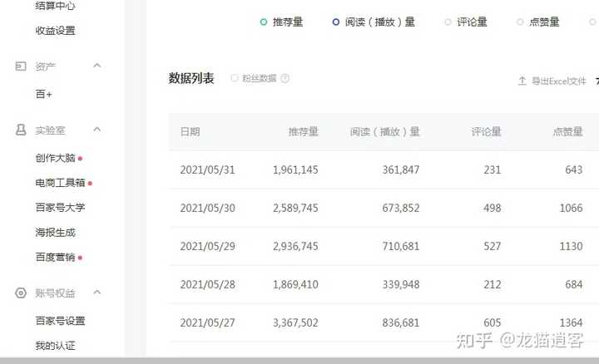Open 百度营销 in the sidebar
This screenshot has width=599, height=364.
55,257
